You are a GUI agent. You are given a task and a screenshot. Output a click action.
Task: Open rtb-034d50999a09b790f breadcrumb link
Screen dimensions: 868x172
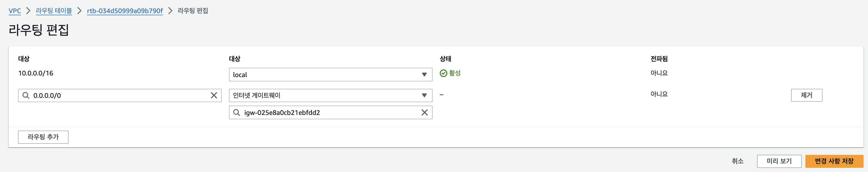point(125,11)
